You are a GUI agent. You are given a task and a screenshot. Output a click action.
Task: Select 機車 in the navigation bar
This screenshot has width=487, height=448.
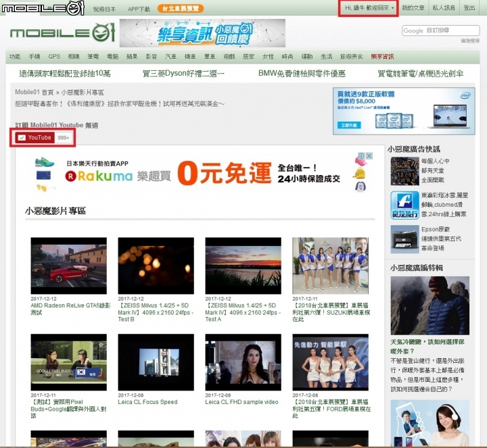point(190,57)
